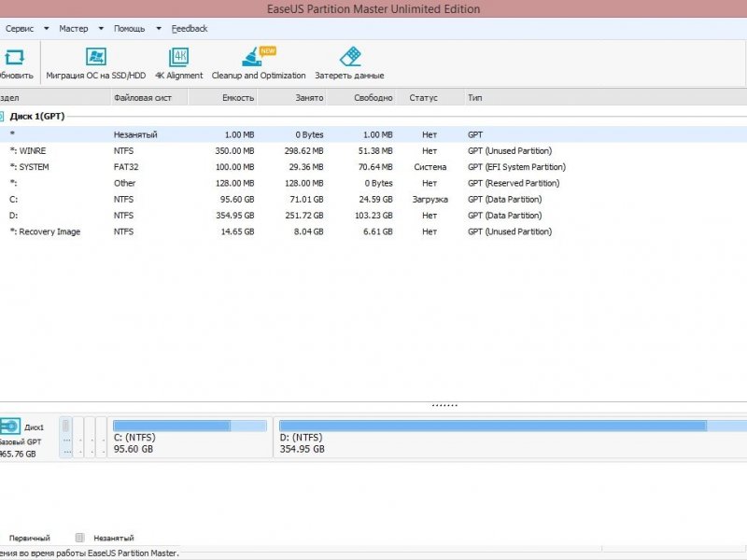Click the Migrate OS to SSD/HDD icon

click(x=96, y=57)
